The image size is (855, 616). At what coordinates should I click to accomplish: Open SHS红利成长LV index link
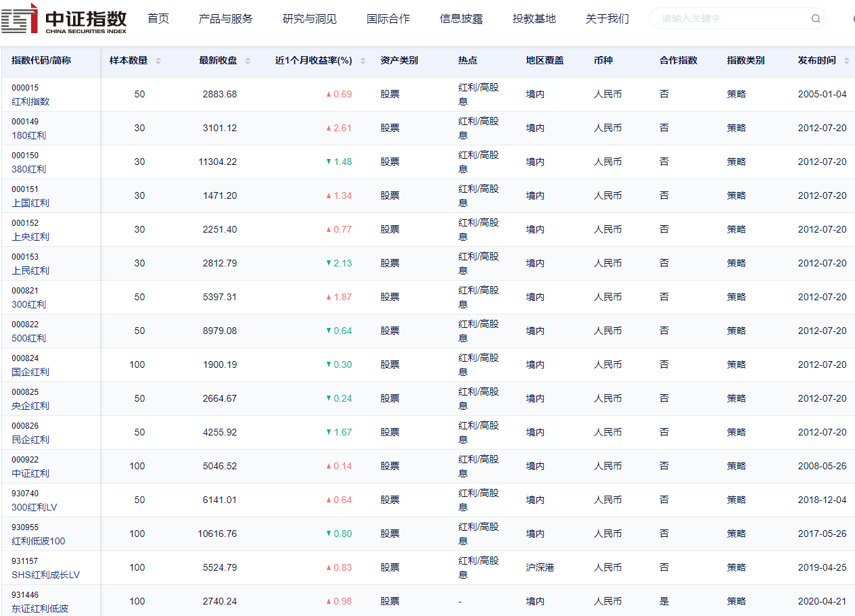click(45, 575)
